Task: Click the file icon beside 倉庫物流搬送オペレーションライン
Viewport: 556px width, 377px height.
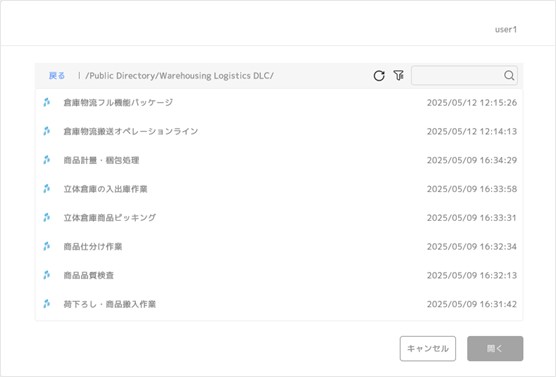Action: 46,131
